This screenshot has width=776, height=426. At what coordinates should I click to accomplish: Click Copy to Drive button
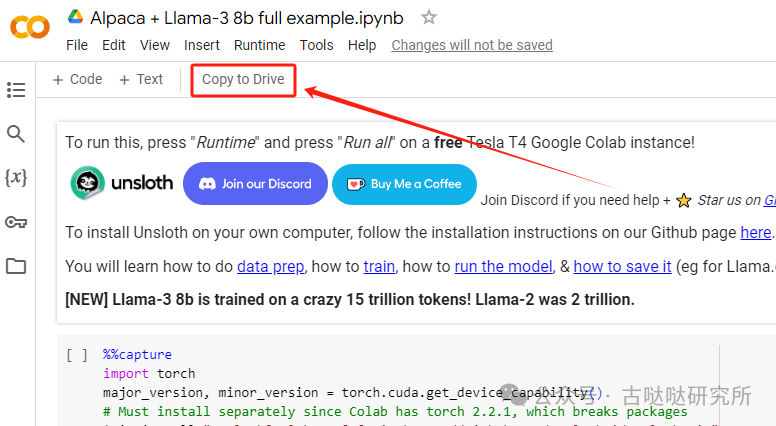(243, 80)
